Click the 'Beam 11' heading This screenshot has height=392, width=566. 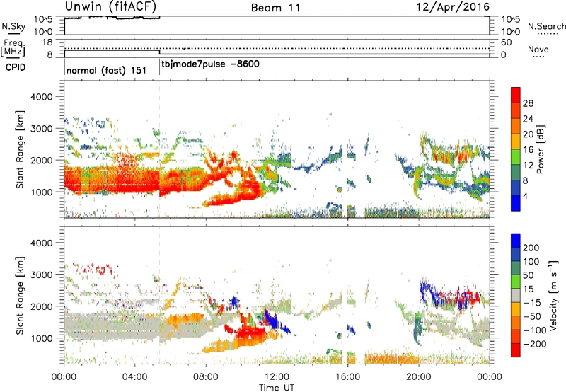(276, 8)
